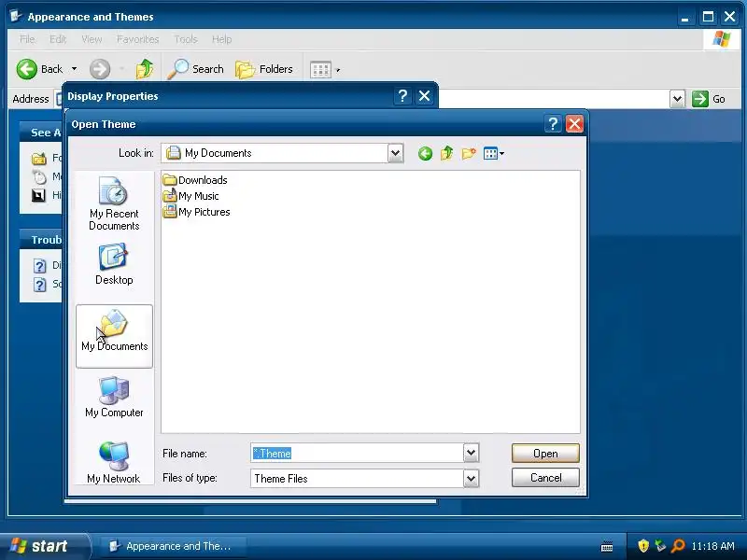Click the Start button
747x560 pixels.
pyautogui.click(x=45, y=546)
